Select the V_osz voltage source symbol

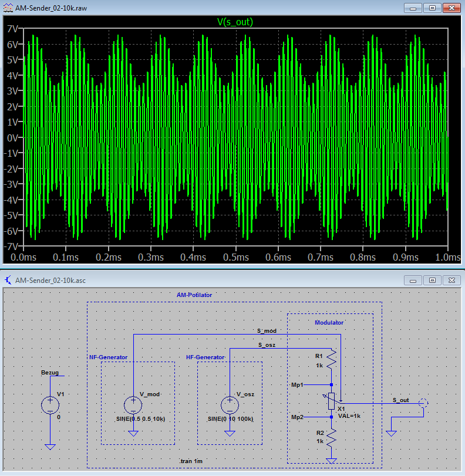230,405
